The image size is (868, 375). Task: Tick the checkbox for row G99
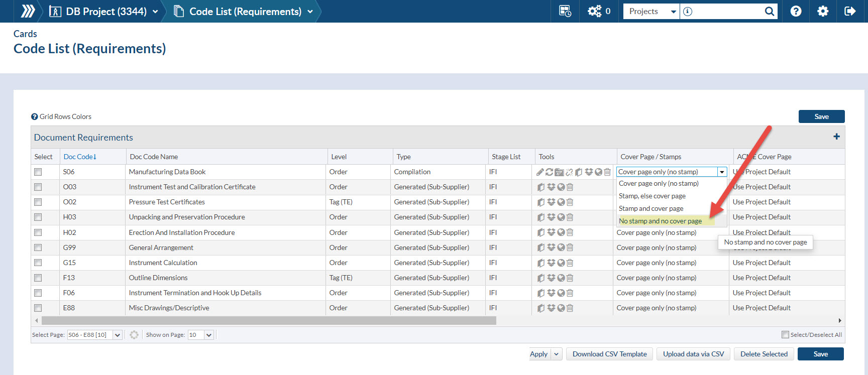point(38,247)
